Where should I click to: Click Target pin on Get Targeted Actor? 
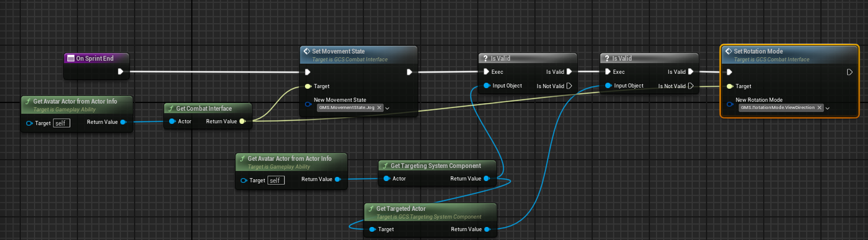[x=372, y=229]
